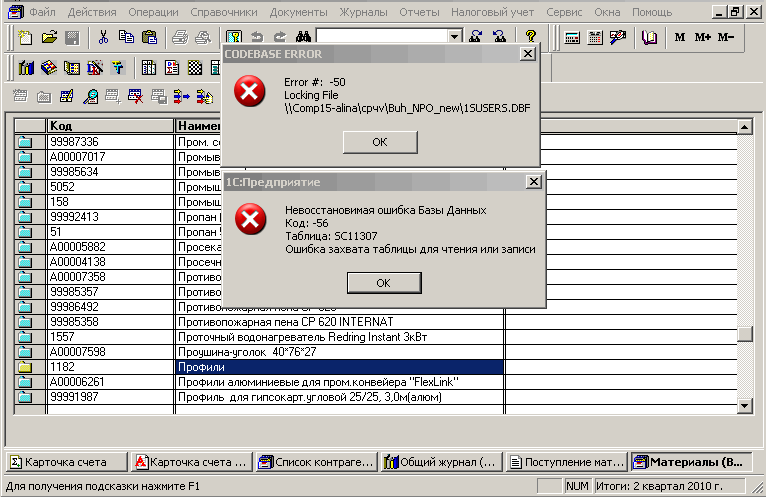
Task: Open the Calendar icon
Action: point(595,38)
